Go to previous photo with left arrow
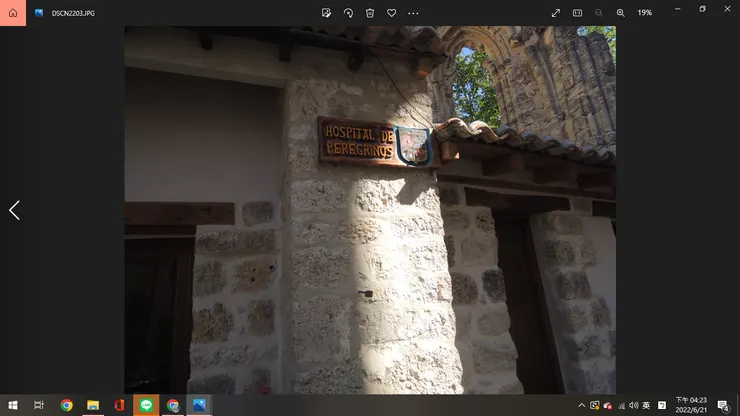740x416 pixels. coord(14,210)
